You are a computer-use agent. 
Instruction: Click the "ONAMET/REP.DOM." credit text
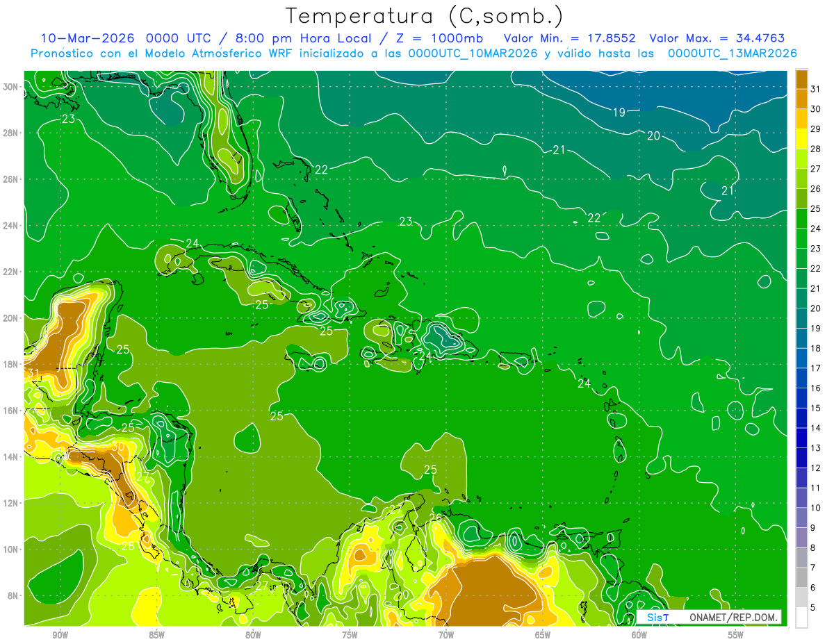pyautogui.click(x=732, y=618)
